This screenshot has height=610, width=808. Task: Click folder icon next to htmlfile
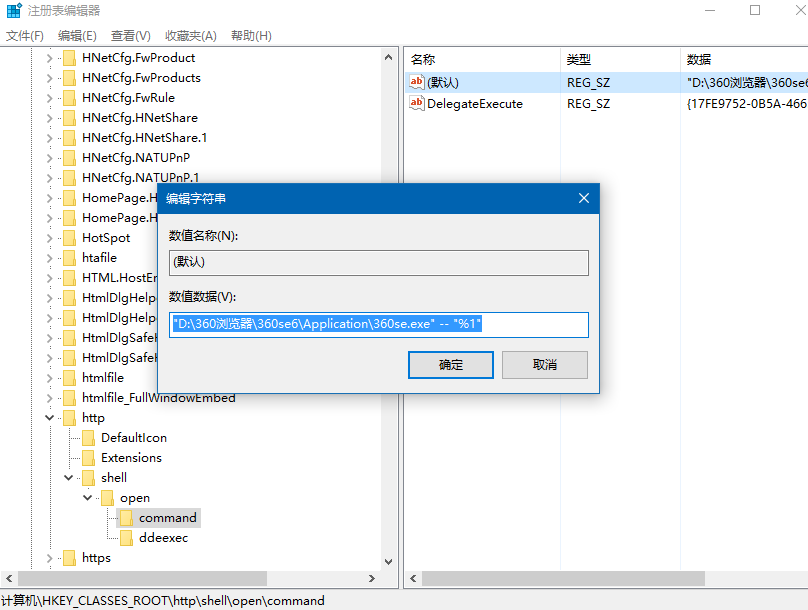click(x=70, y=378)
